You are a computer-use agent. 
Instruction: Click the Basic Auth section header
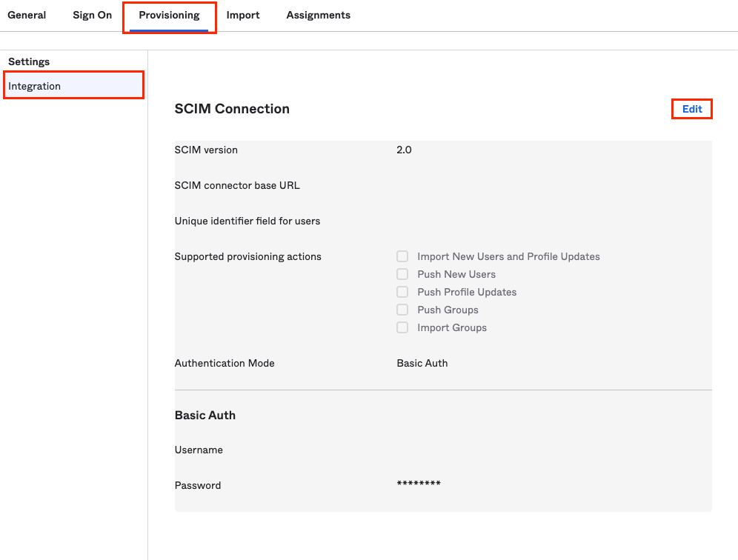(x=205, y=415)
